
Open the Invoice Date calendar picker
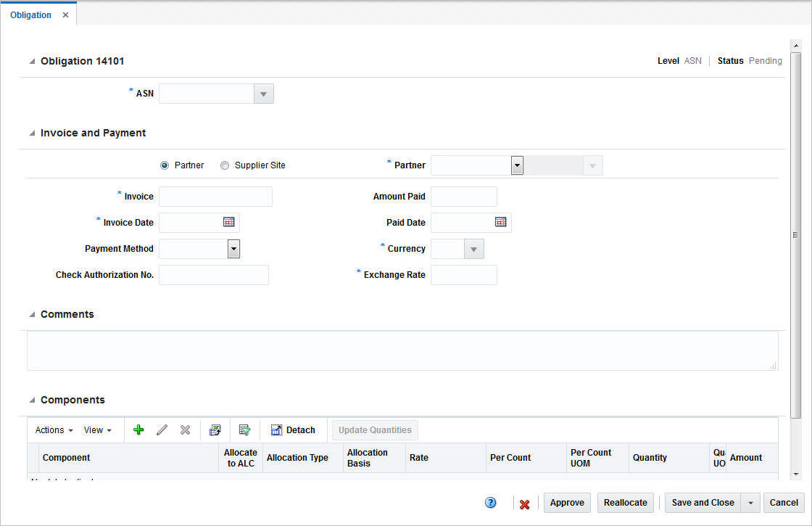tap(229, 222)
